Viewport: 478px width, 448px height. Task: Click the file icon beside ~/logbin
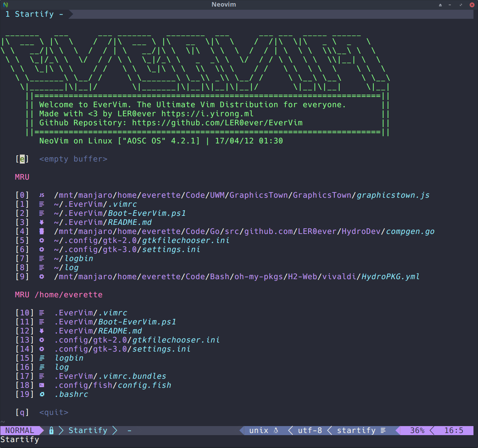click(x=42, y=259)
